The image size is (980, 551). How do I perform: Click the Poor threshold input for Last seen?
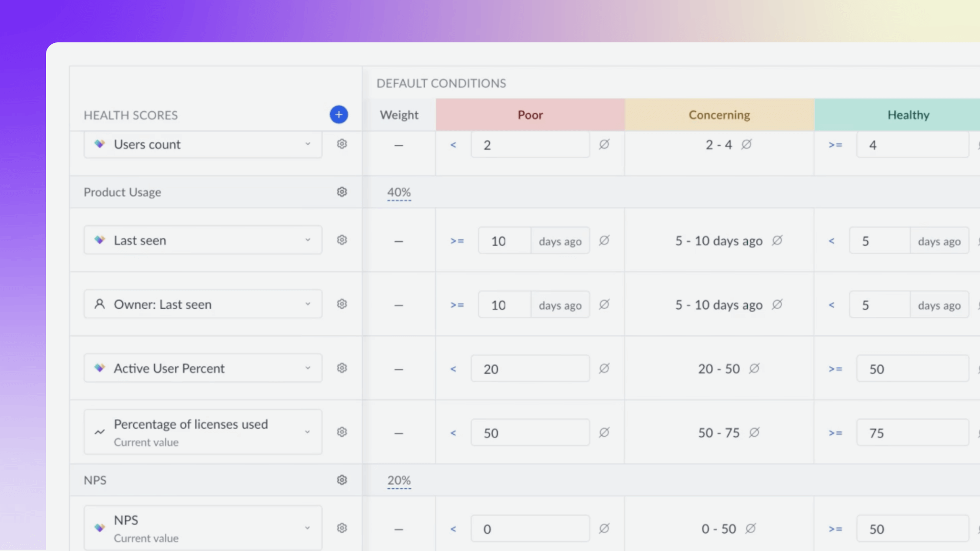click(504, 240)
